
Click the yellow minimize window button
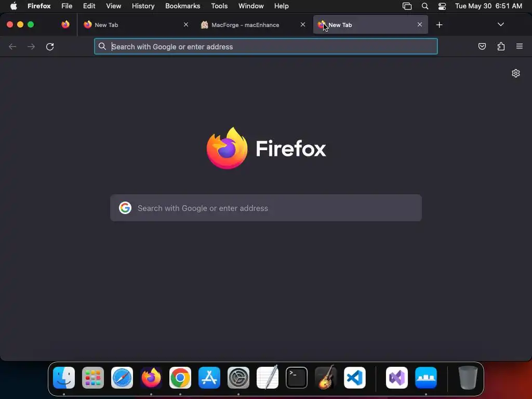tap(20, 24)
